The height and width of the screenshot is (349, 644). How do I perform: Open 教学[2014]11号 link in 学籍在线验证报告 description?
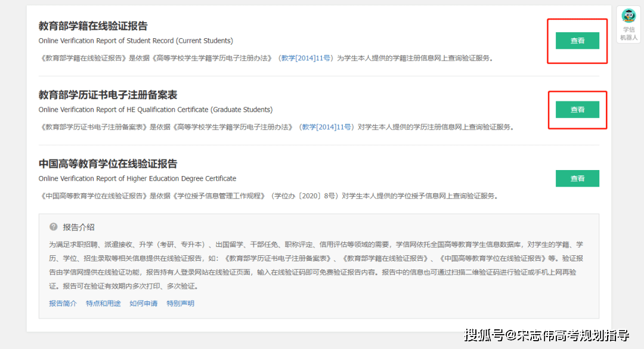tap(305, 58)
